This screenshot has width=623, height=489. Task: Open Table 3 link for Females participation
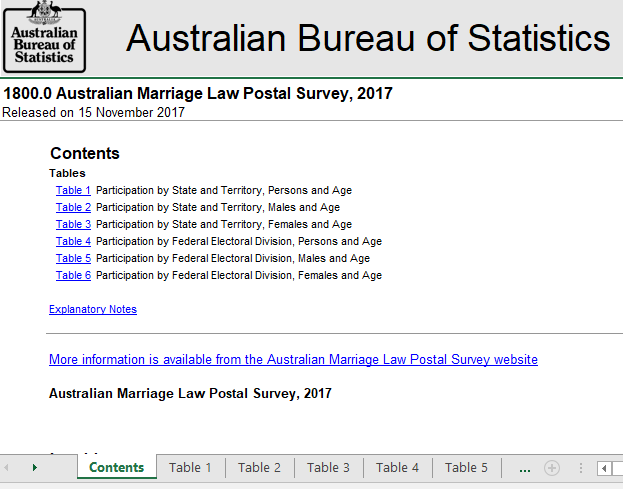pos(73,224)
